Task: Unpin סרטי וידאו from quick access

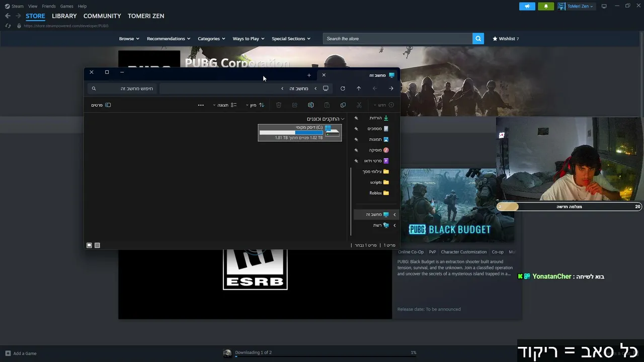Action: pyautogui.click(x=356, y=161)
